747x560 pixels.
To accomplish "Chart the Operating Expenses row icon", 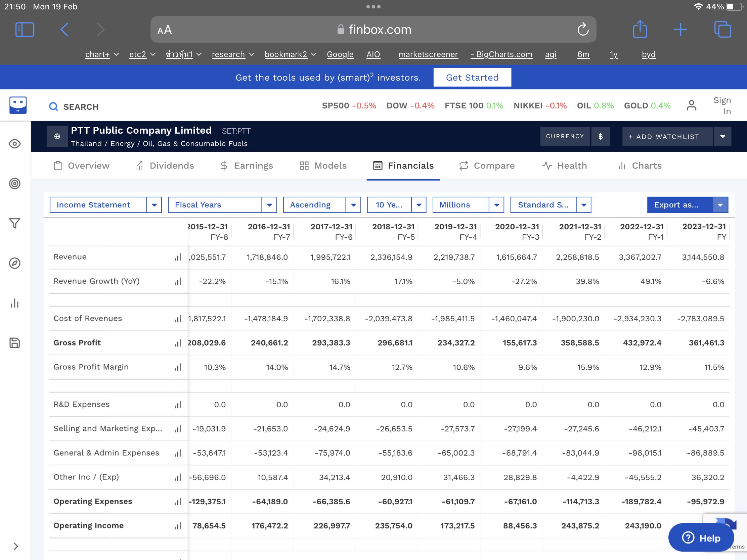I will click(178, 502).
